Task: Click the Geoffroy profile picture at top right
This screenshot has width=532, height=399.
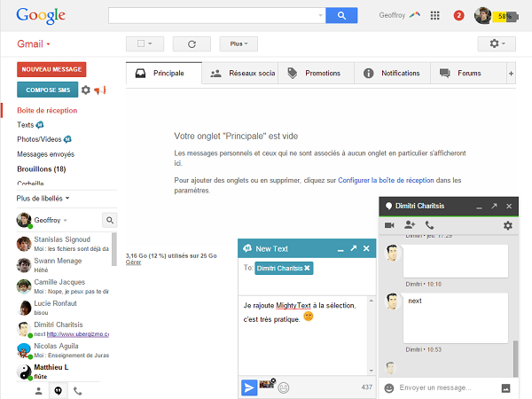Action: click(x=482, y=15)
